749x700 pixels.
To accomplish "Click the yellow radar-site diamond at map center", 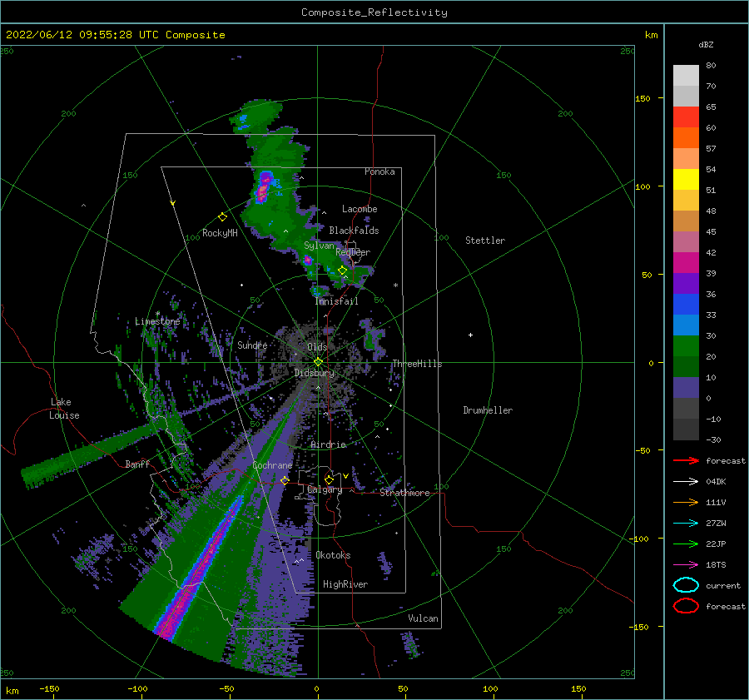I will (318, 362).
